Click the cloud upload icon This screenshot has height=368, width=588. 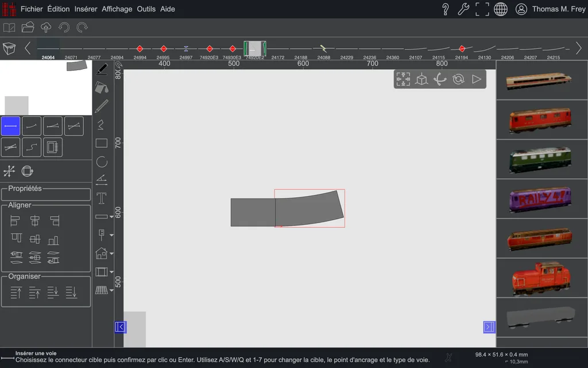[46, 28]
